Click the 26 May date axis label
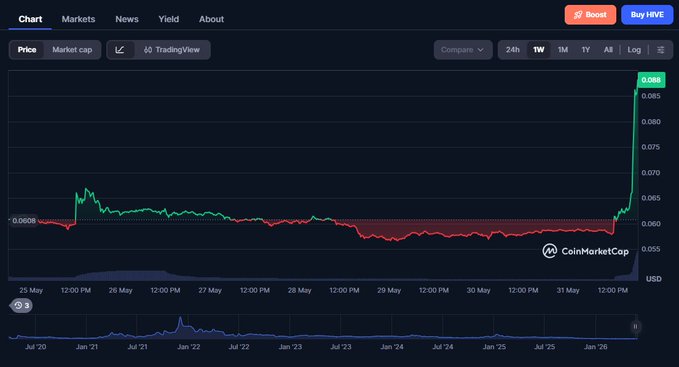Image resolution: width=679 pixels, height=367 pixels. click(120, 290)
